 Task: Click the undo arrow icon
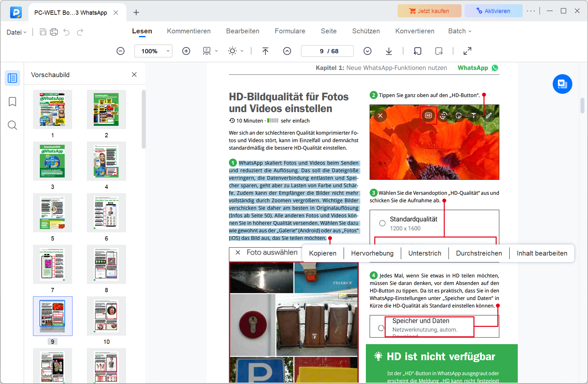[x=67, y=32]
